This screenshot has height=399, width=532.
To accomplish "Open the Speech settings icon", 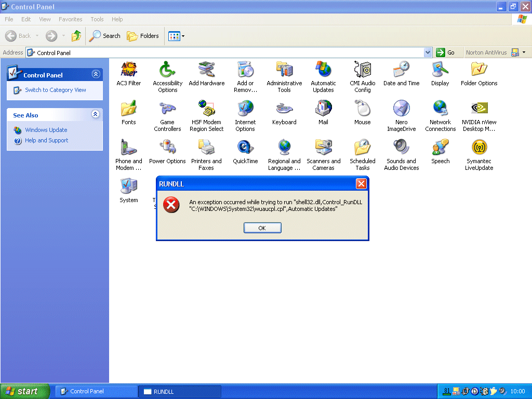I will pyautogui.click(x=441, y=148).
